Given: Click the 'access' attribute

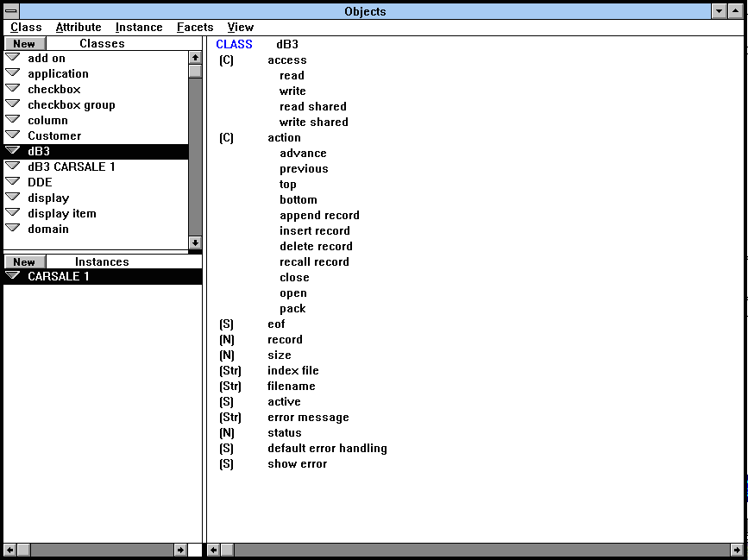Looking at the screenshot, I should pyautogui.click(x=287, y=60).
